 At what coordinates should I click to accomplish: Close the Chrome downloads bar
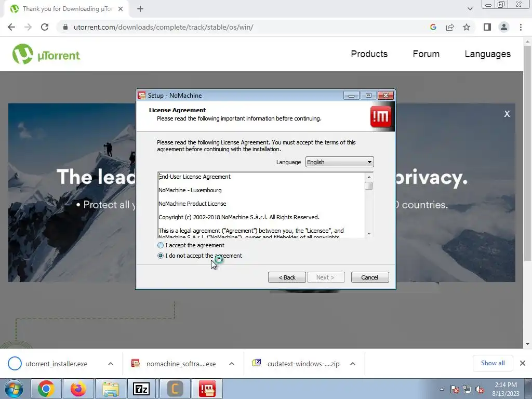523,363
